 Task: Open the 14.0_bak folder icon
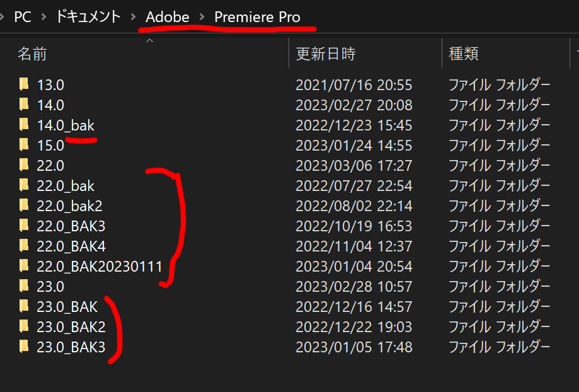point(24,125)
